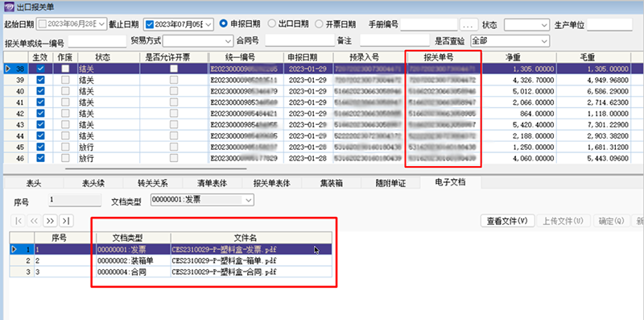Select the 装箱单 file row
Viewport: 644px width, 320px height.
tap(171, 261)
